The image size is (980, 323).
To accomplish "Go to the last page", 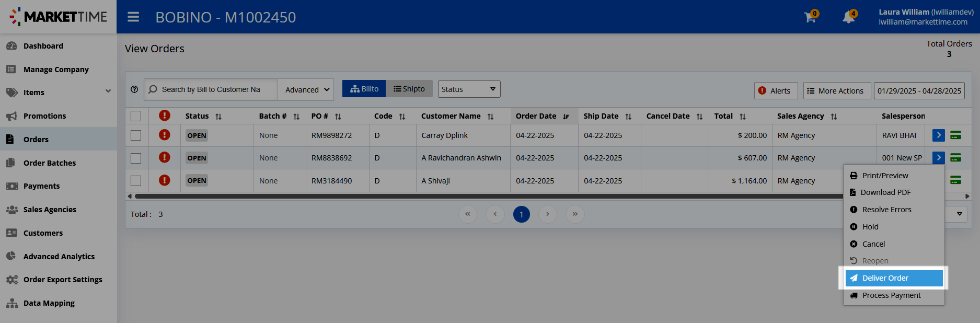I will pyautogui.click(x=575, y=214).
